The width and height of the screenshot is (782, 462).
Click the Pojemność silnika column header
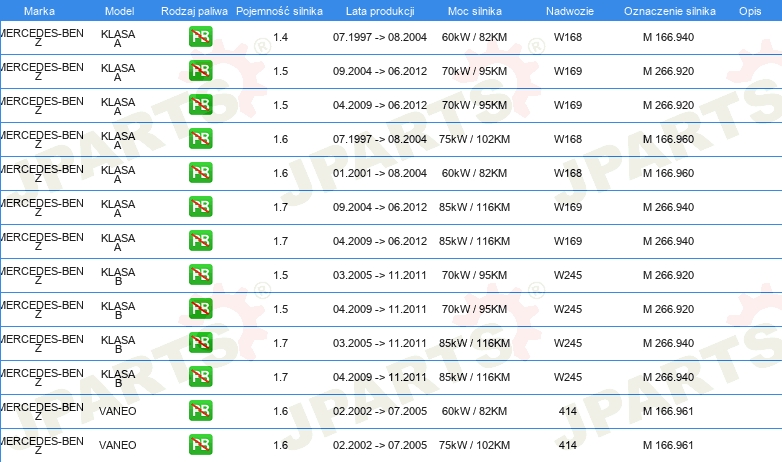click(x=279, y=11)
